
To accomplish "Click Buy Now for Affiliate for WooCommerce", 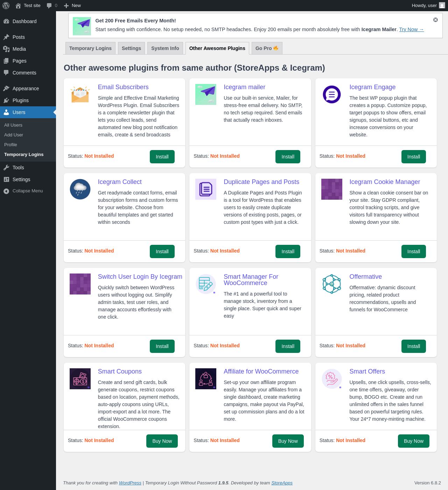I will 288,441.
